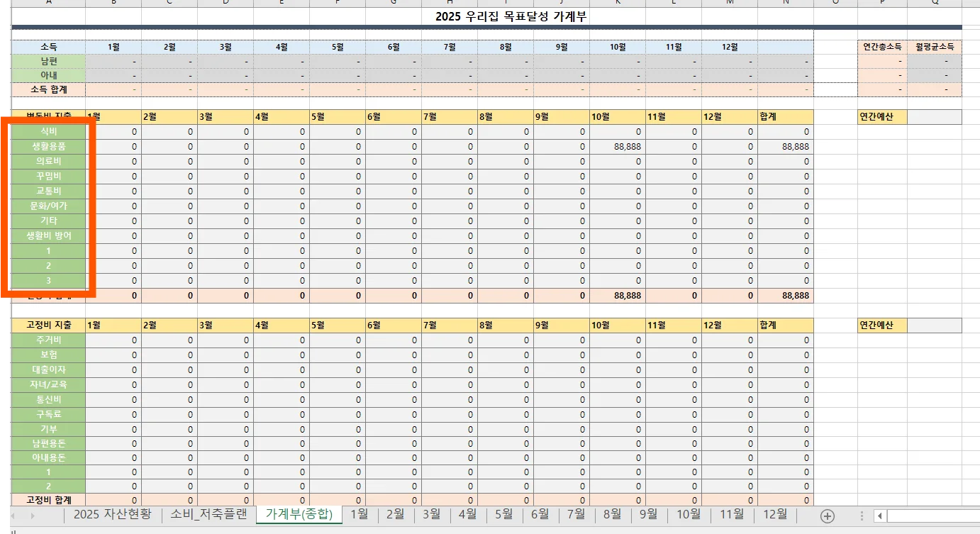Image resolution: width=980 pixels, height=534 pixels.
Task: Click the 기부 category cell
Action: point(48,428)
